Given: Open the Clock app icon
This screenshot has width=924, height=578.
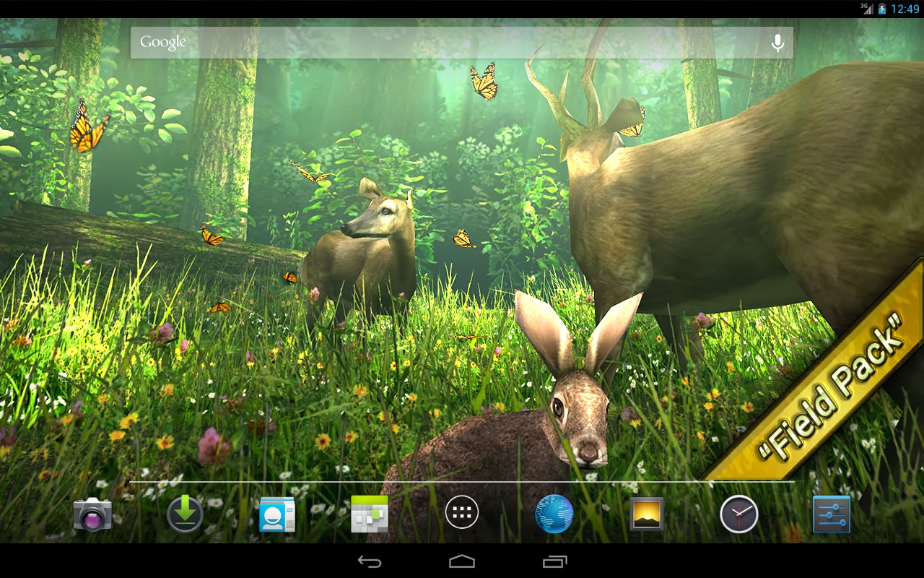Looking at the screenshot, I should (739, 514).
